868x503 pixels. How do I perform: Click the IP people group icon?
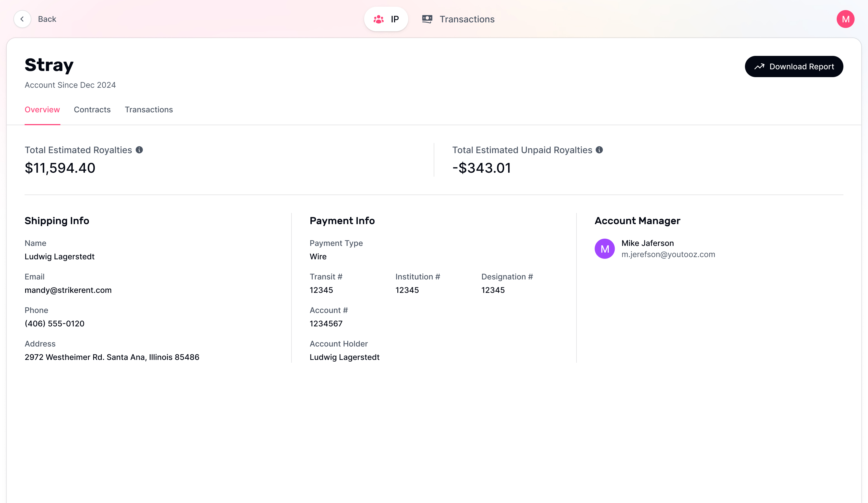[x=379, y=19]
